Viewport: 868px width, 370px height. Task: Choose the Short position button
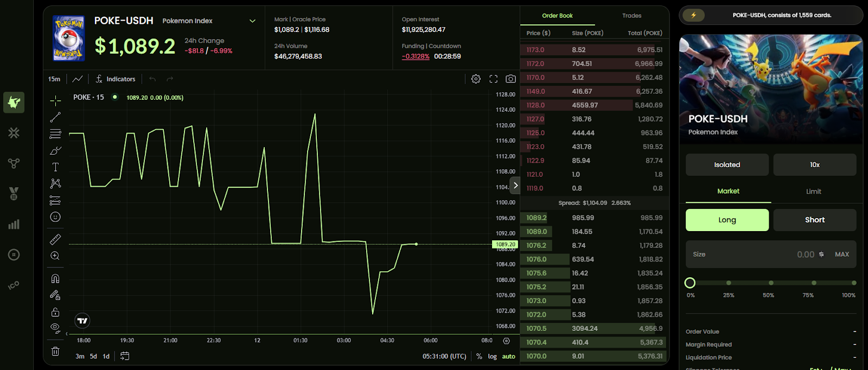(815, 220)
